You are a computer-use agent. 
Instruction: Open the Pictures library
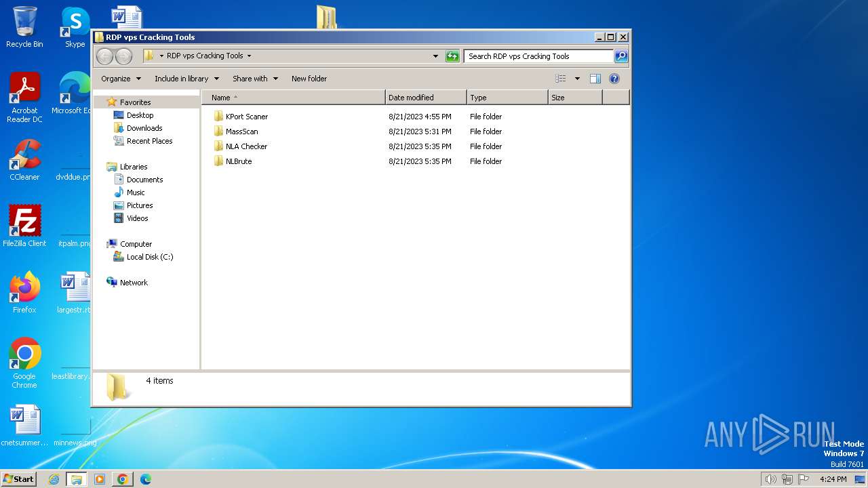coord(140,205)
